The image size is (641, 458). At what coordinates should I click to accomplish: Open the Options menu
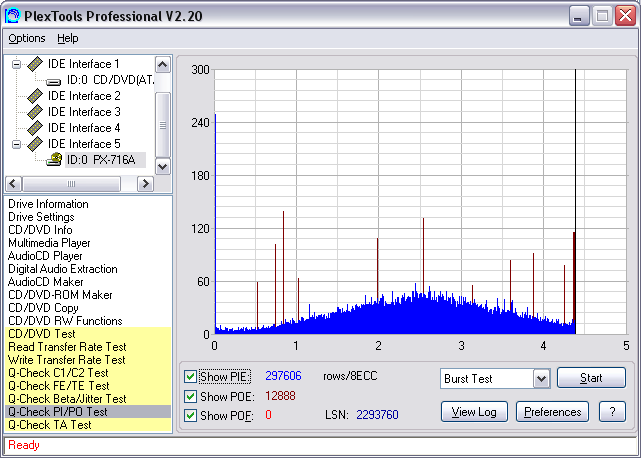(27, 38)
